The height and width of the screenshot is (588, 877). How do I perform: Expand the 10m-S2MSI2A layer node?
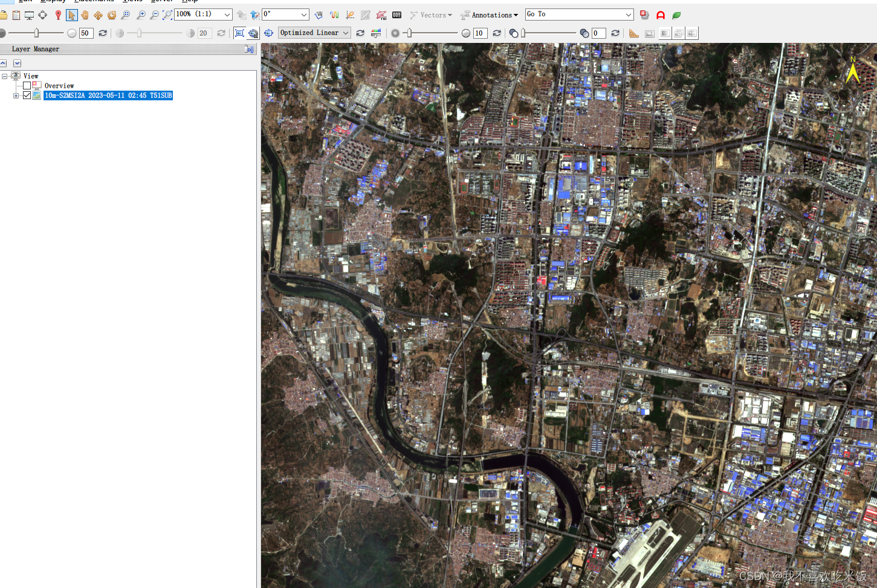click(x=16, y=95)
